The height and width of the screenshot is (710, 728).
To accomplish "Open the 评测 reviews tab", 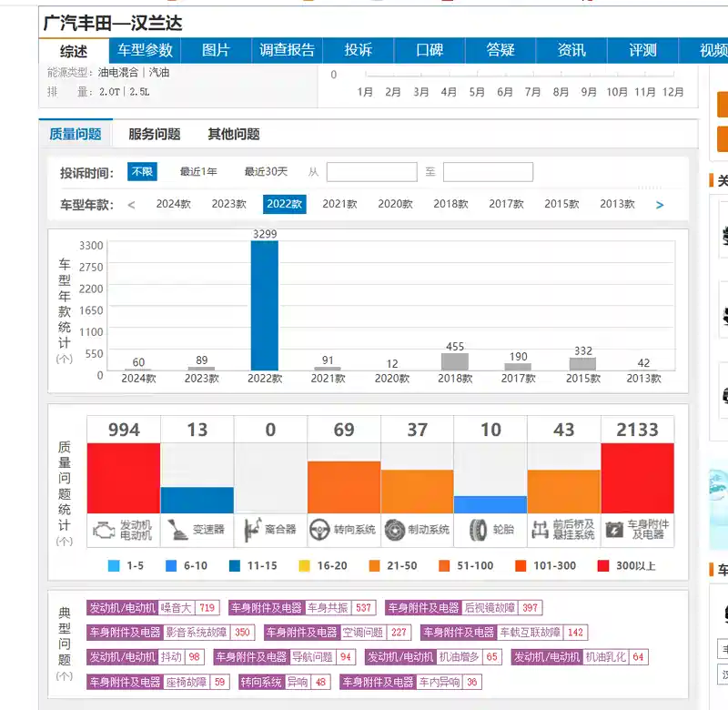I will [643, 50].
